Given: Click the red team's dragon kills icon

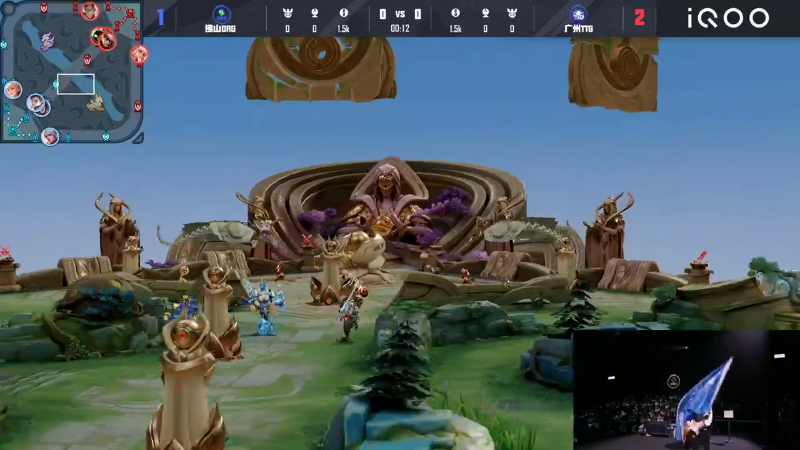Looking at the screenshot, I should [512, 13].
